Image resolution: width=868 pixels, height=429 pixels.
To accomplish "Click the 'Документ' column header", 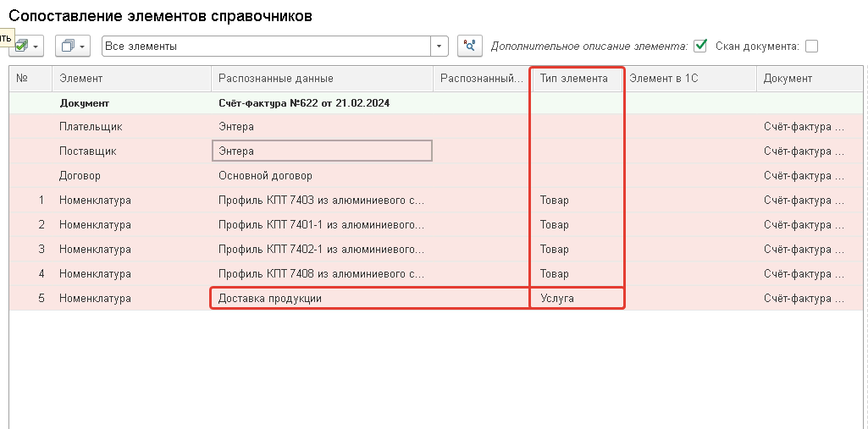I will click(x=810, y=79).
